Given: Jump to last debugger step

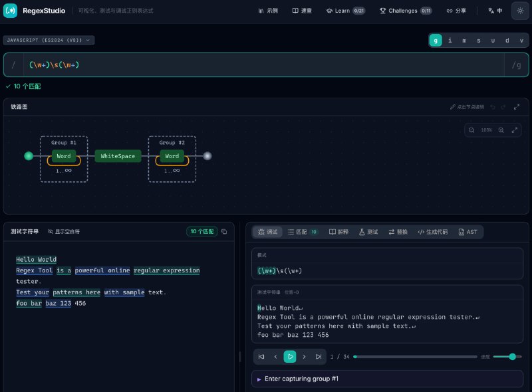Looking at the screenshot, I should point(319,357).
